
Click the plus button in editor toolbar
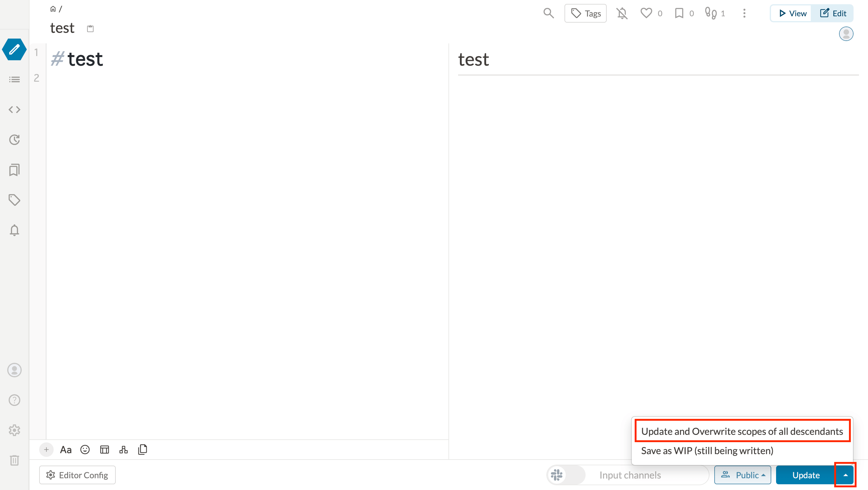(46, 450)
